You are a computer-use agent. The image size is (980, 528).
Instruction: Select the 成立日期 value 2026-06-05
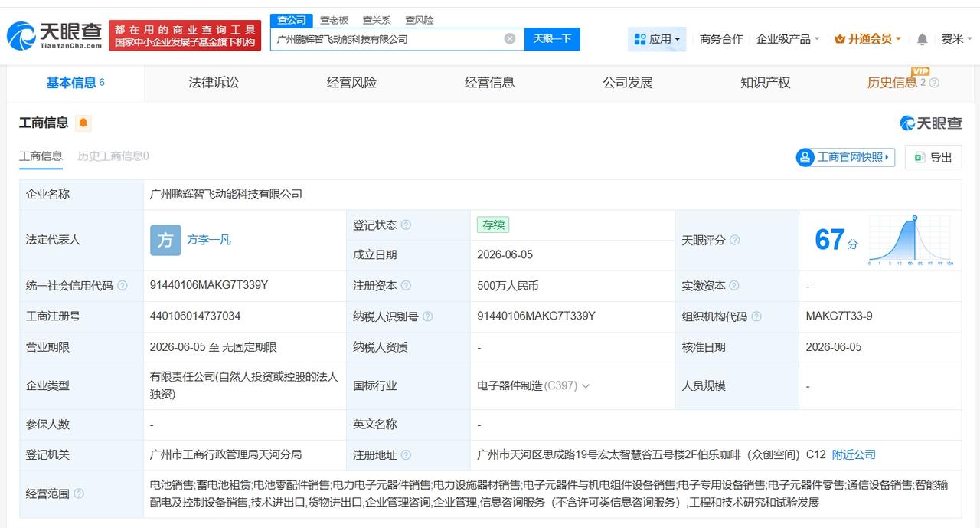[x=505, y=255]
